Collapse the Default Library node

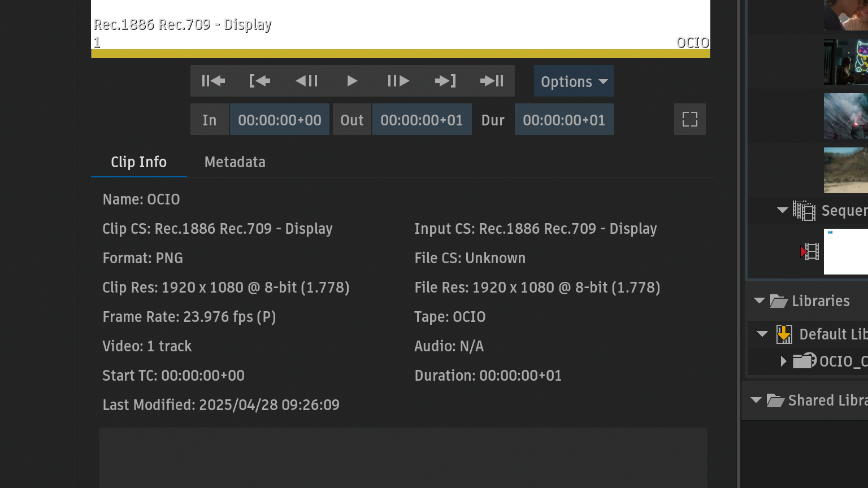(762, 334)
